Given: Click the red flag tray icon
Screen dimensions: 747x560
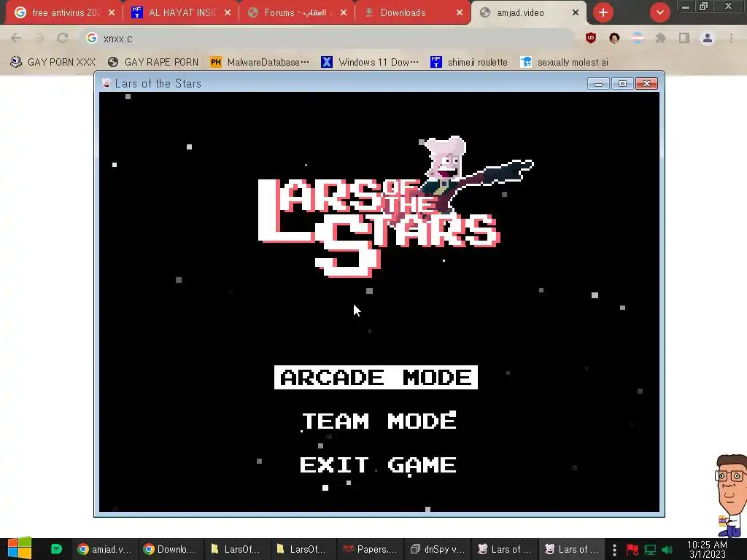Looking at the screenshot, I should coord(632,550).
